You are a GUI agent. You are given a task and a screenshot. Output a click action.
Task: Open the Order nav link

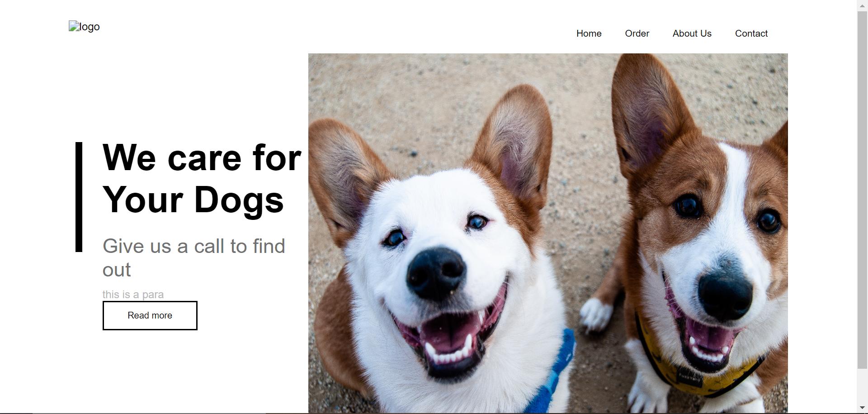click(x=637, y=33)
